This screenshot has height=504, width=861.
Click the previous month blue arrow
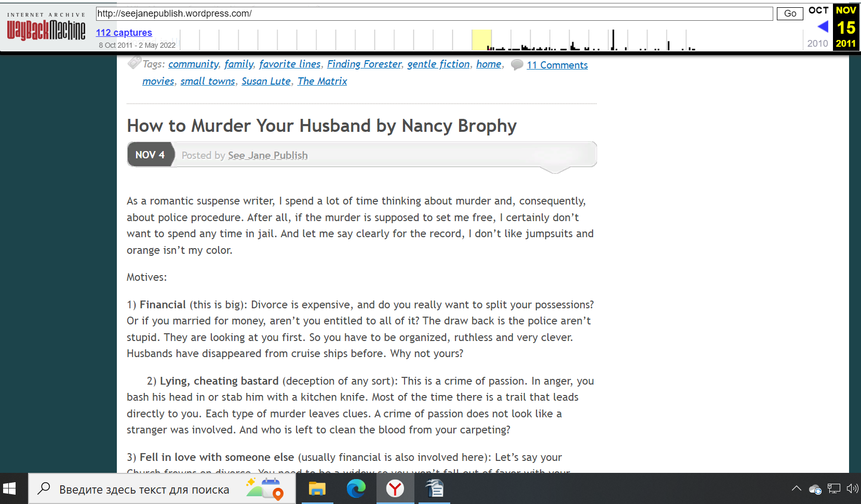[x=823, y=26]
